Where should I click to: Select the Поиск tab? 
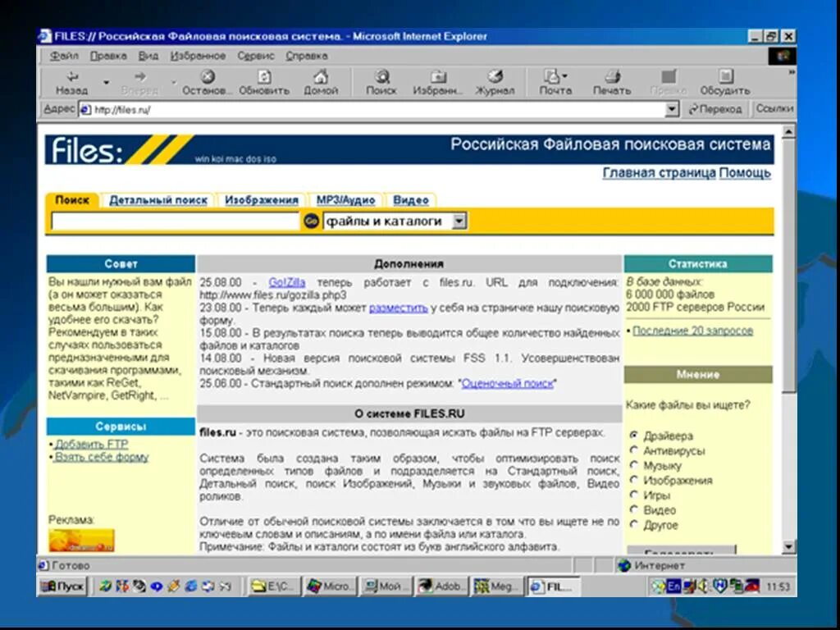[72, 200]
